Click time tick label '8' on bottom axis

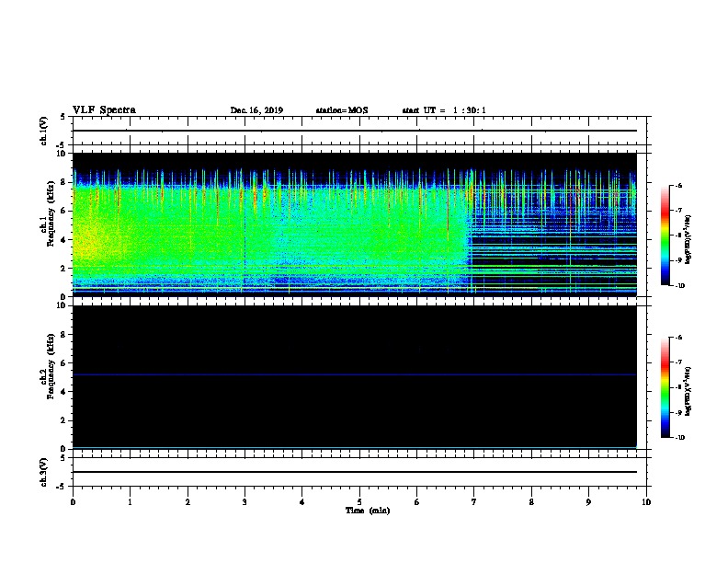click(x=531, y=502)
